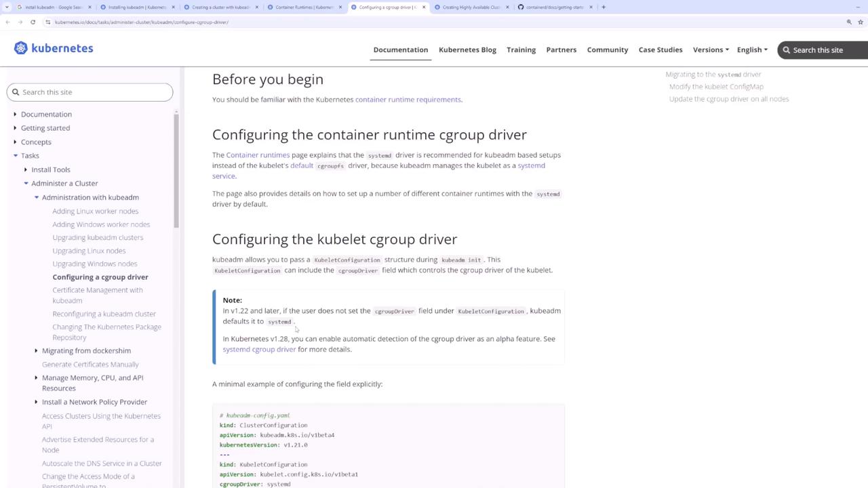Screen dimensions: 868x488
Task: Click the zoom magnifier icon in address bar
Action: (x=849, y=22)
